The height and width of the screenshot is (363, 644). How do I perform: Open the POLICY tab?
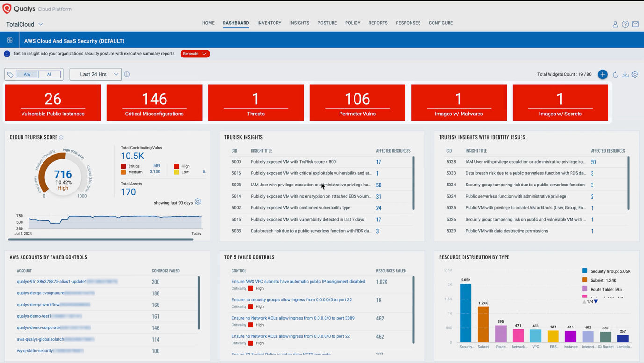tap(353, 23)
